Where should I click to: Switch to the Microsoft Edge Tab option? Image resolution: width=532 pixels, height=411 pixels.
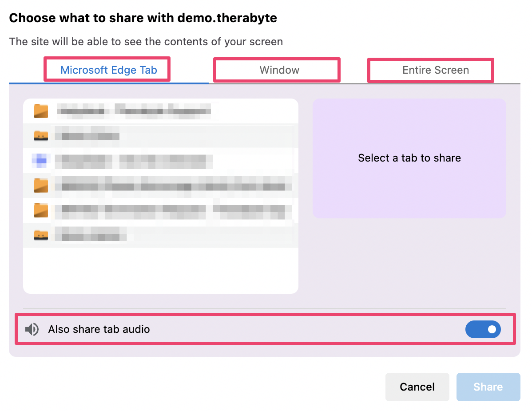pyautogui.click(x=108, y=70)
